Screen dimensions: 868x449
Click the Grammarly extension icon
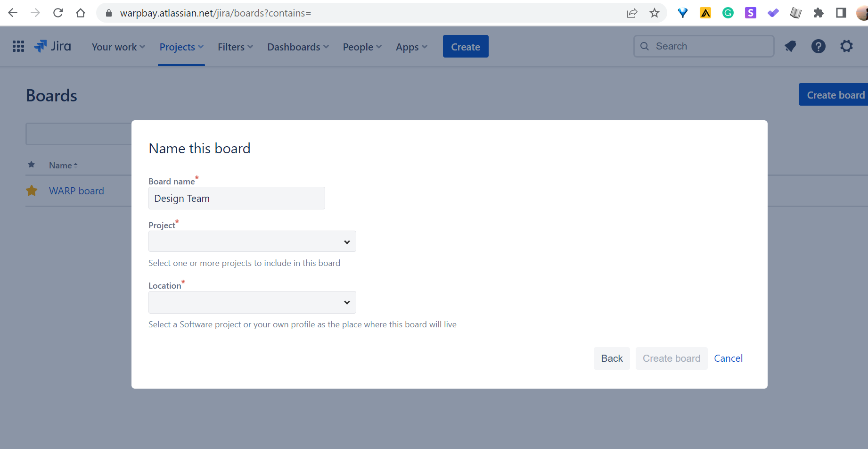coord(728,13)
